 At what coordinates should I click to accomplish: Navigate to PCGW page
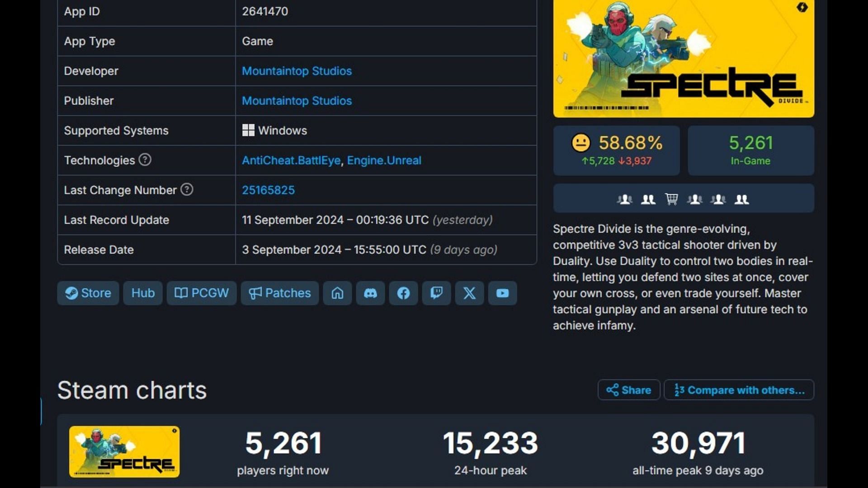202,292
